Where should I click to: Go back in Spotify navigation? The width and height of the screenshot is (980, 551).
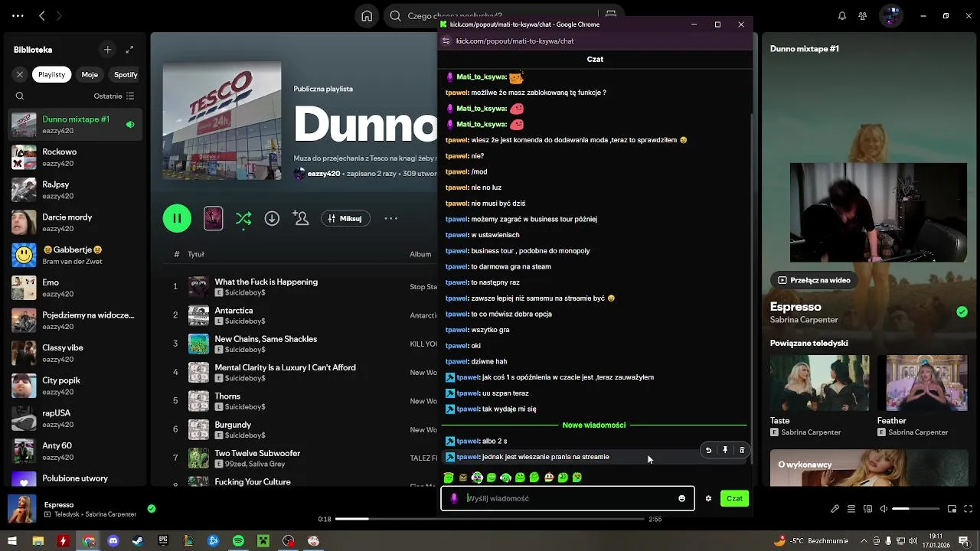pyautogui.click(x=42, y=15)
